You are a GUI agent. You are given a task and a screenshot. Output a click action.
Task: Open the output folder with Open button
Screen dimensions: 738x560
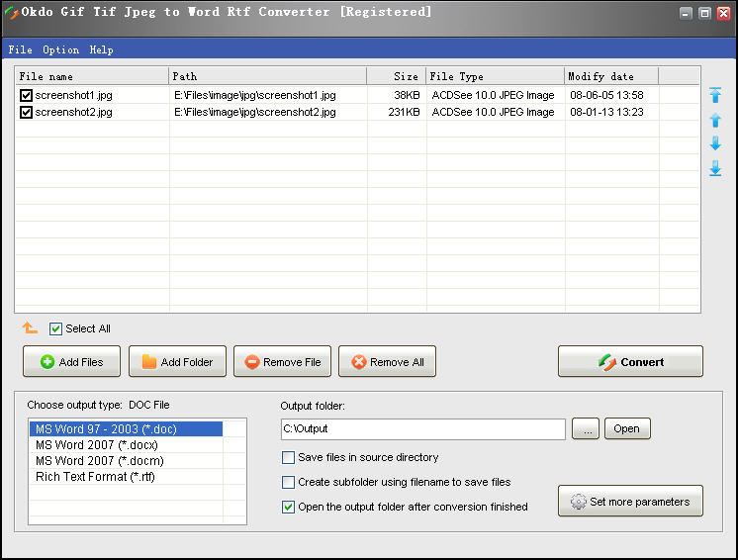[x=627, y=428]
